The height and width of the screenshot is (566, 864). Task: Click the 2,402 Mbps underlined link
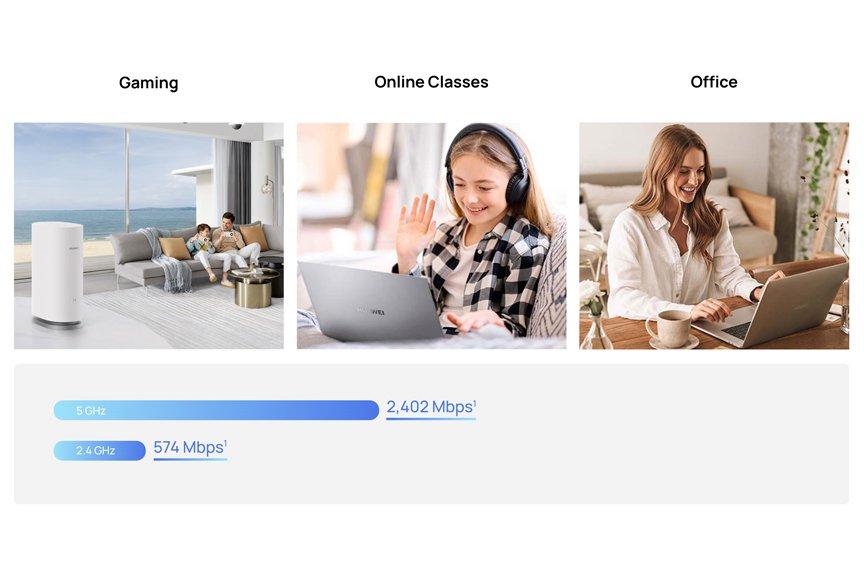431,408
